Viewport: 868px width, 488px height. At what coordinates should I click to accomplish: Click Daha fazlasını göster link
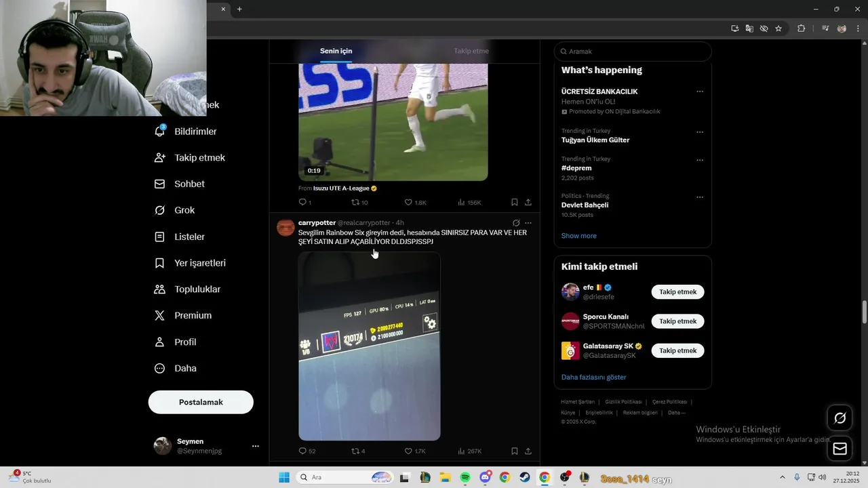(x=594, y=377)
